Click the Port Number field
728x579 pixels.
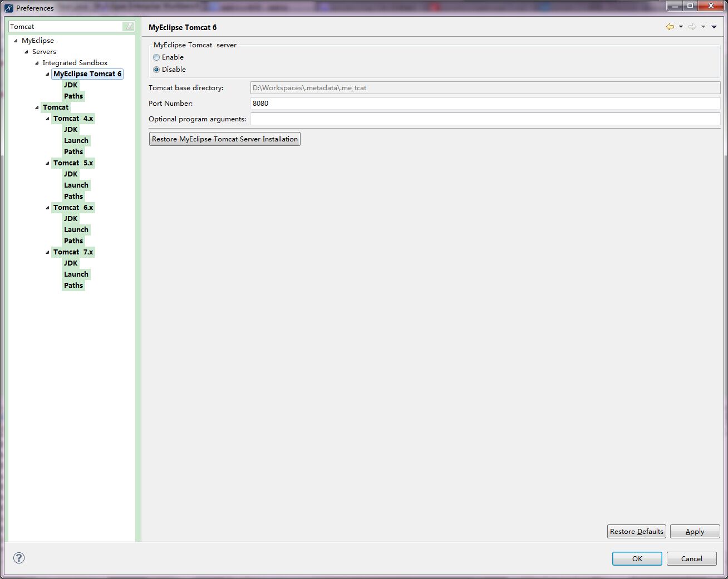(x=485, y=103)
